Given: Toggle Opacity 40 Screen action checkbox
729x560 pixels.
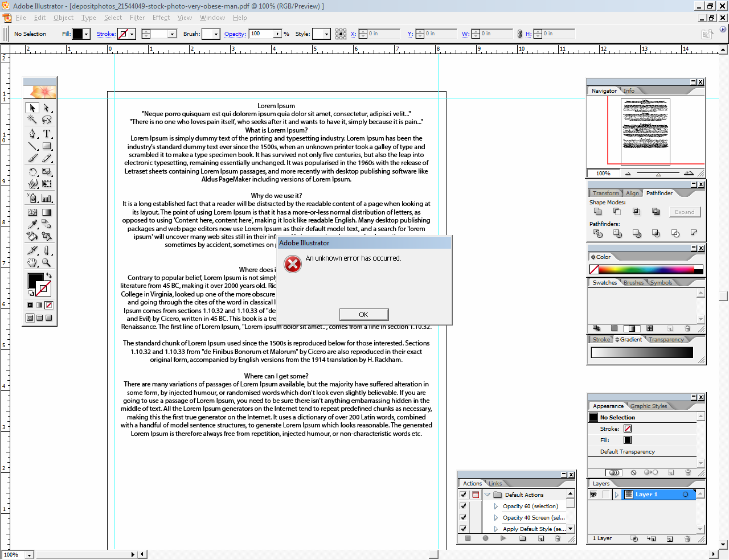Looking at the screenshot, I should [x=463, y=517].
